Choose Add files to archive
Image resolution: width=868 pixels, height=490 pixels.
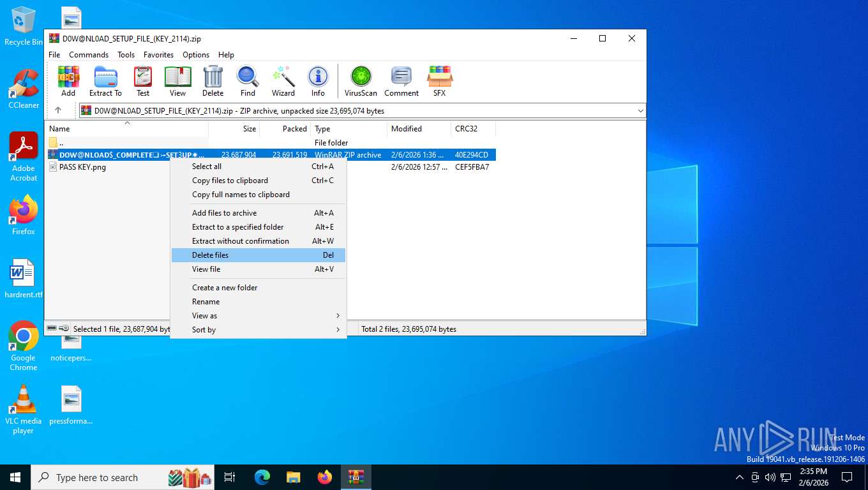pos(258,213)
